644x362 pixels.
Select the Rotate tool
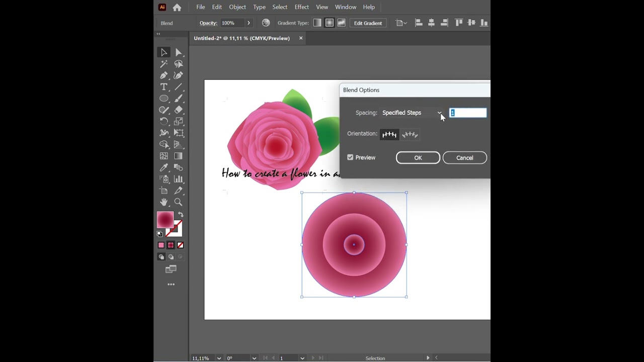(164, 121)
